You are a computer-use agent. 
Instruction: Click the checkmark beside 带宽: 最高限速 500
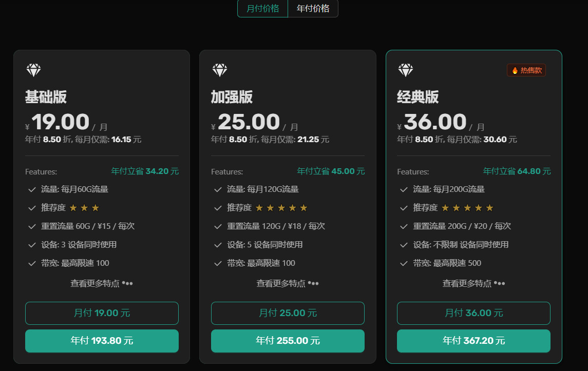pyautogui.click(x=403, y=263)
